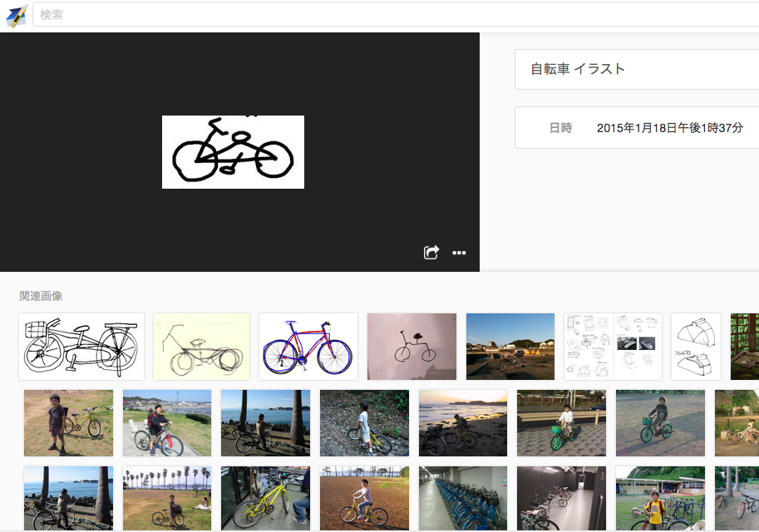Open photo of boy with red bicycle near coast
Screen dimensions: 759x532
pos(167,423)
